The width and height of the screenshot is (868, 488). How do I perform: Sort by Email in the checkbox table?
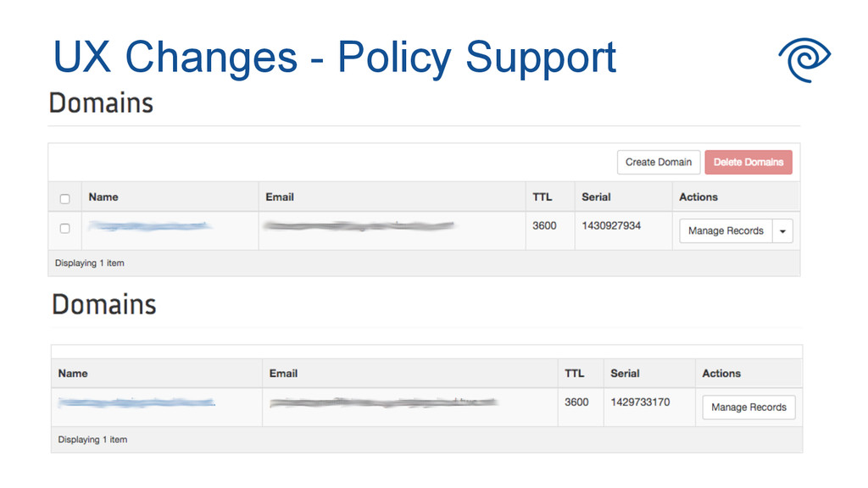[280, 197]
